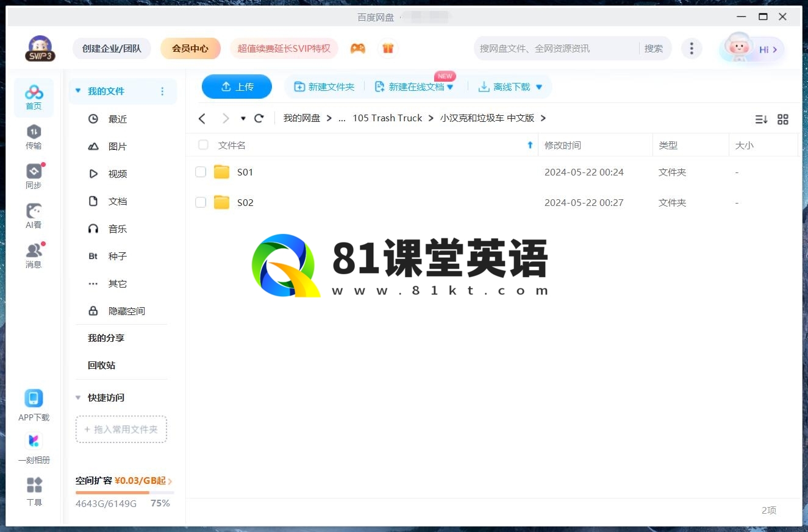The height and width of the screenshot is (532, 808).
Task: Open the 新建在线文档 dropdown arrow
Action: 450,87
